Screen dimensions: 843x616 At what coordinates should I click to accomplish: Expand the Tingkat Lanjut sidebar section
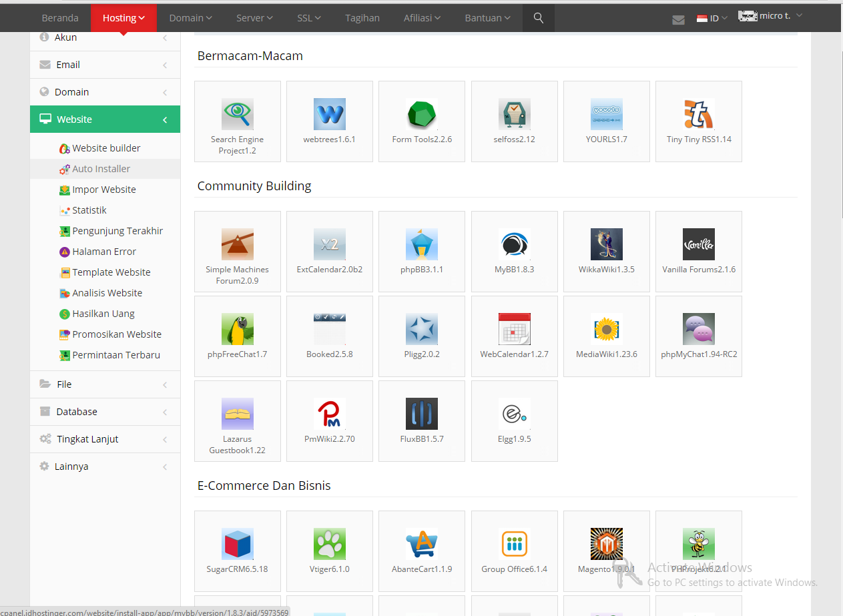coord(105,439)
